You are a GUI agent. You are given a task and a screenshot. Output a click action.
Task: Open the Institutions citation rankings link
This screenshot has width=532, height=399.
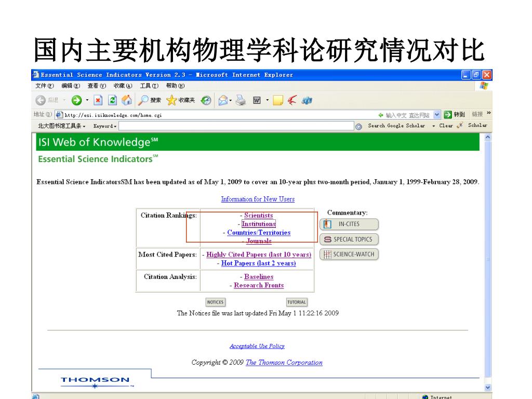click(259, 224)
